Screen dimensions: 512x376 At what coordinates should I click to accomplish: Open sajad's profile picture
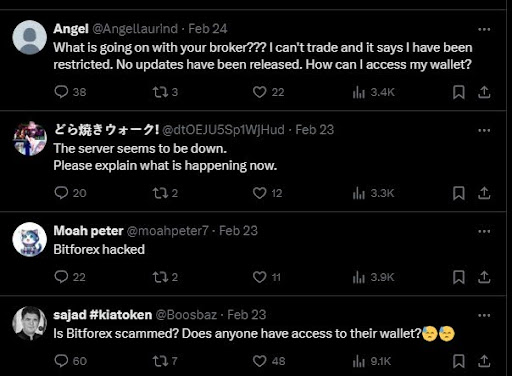[x=29, y=323]
